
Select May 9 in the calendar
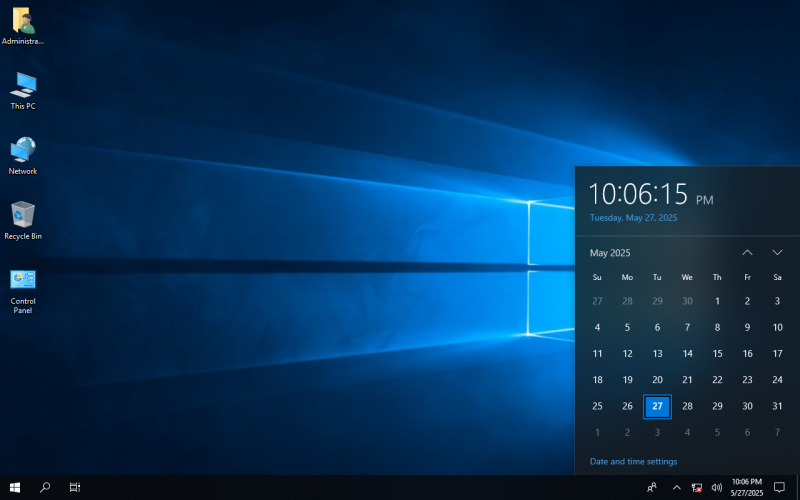click(x=747, y=328)
